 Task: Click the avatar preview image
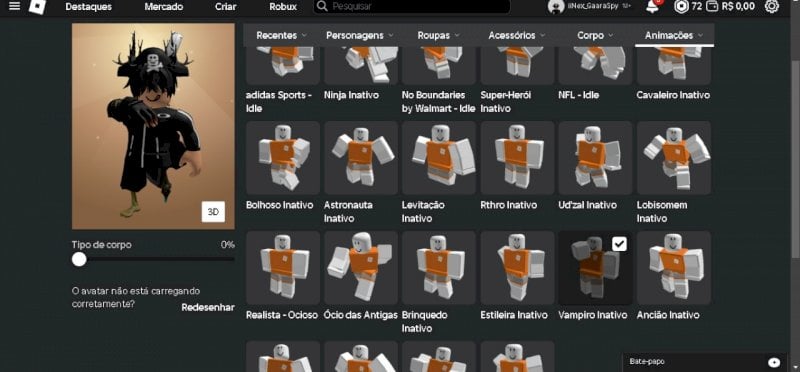pyautogui.click(x=153, y=126)
